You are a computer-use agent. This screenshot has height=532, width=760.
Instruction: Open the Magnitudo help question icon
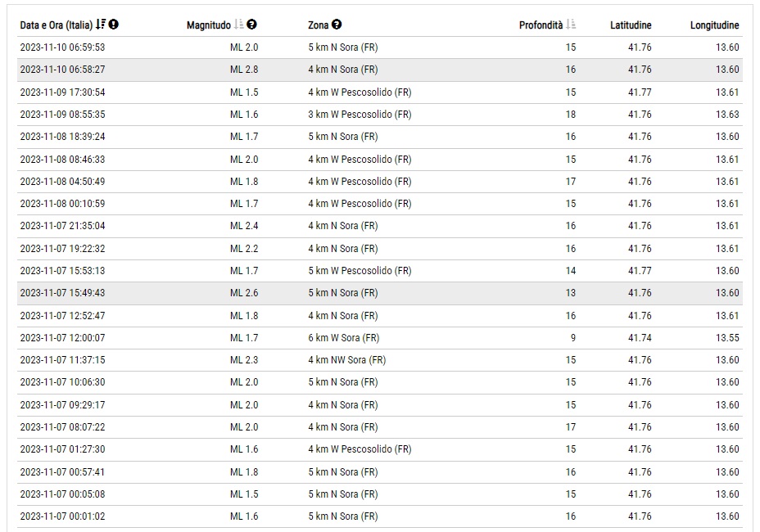click(x=251, y=25)
